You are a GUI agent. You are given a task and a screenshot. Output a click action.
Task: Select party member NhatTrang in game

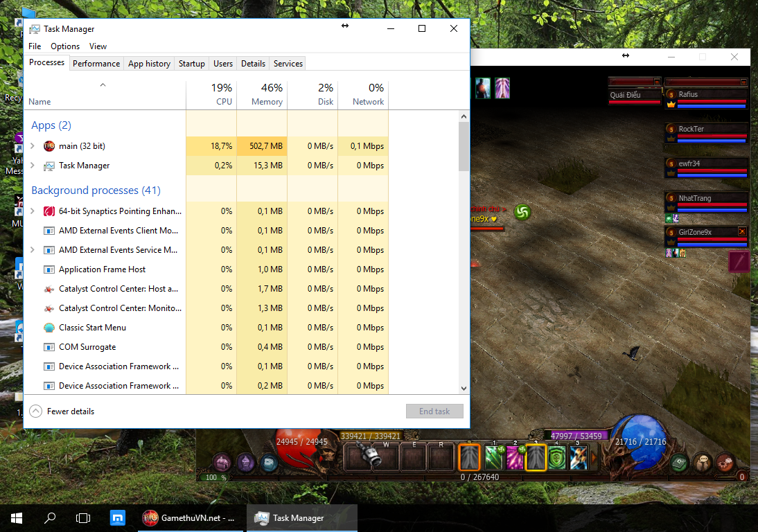(x=707, y=202)
